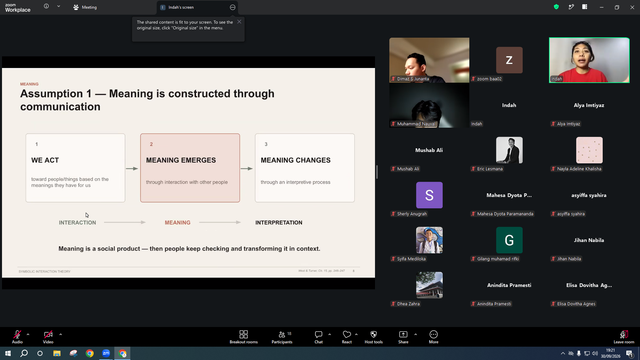Switch to Indah's screen tab
This screenshot has height=360, width=640.
(x=197, y=7)
